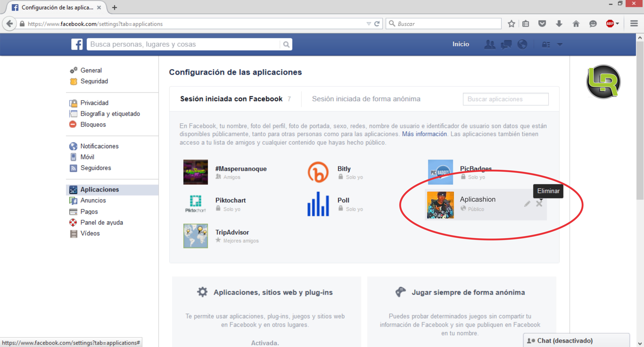The width and height of the screenshot is (644, 347).
Task: Click the Buscar aplicaciones search field
Action: [506, 99]
